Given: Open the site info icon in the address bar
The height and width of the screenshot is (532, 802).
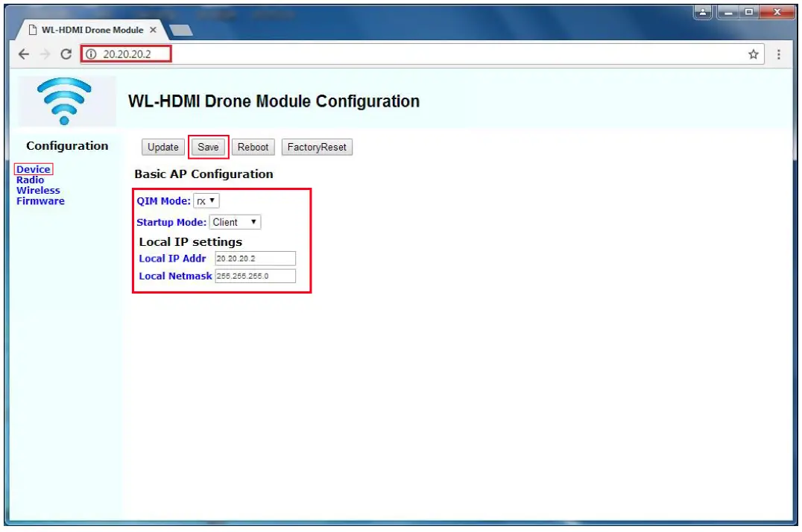Looking at the screenshot, I should [x=91, y=54].
